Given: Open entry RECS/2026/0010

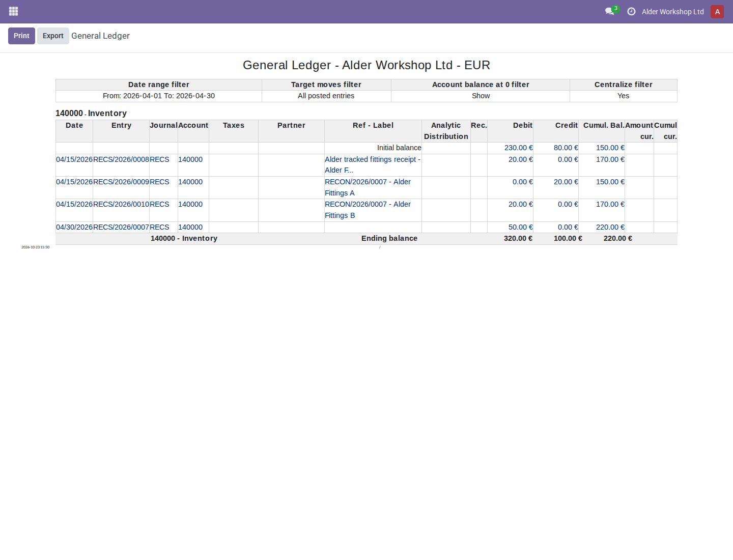Looking at the screenshot, I should pyautogui.click(x=121, y=204).
